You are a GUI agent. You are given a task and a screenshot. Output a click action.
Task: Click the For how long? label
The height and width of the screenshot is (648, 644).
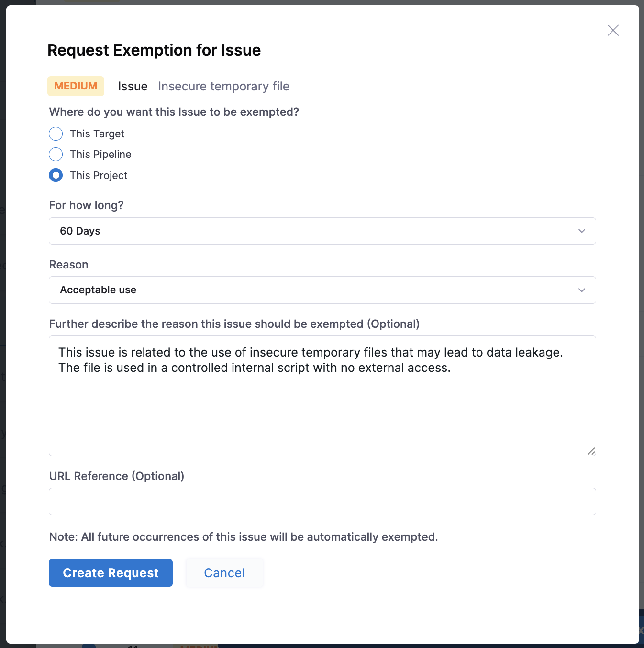click(x=86, y=205)
